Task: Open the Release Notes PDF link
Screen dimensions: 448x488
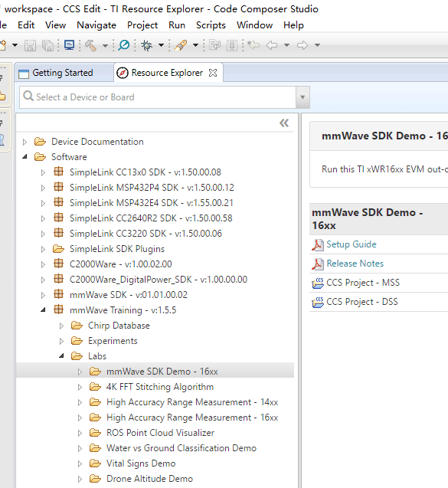Action: (355, 264)
